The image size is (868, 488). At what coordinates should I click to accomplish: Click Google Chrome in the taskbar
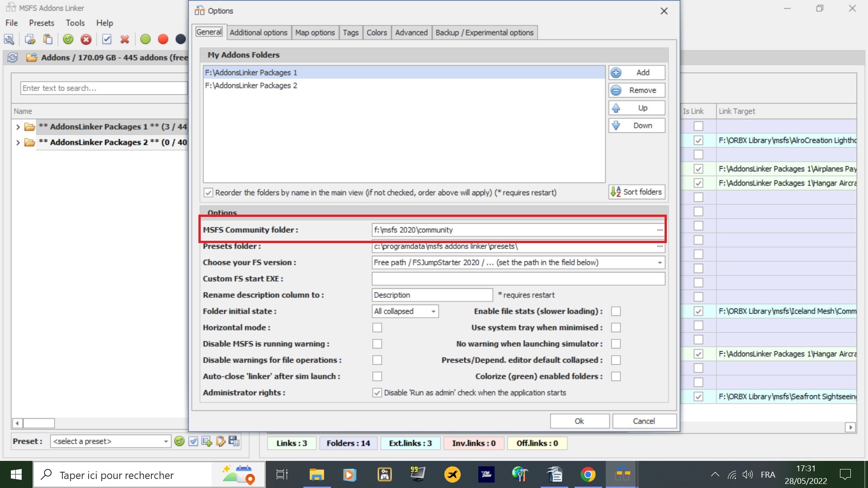[x=588, y=474]
